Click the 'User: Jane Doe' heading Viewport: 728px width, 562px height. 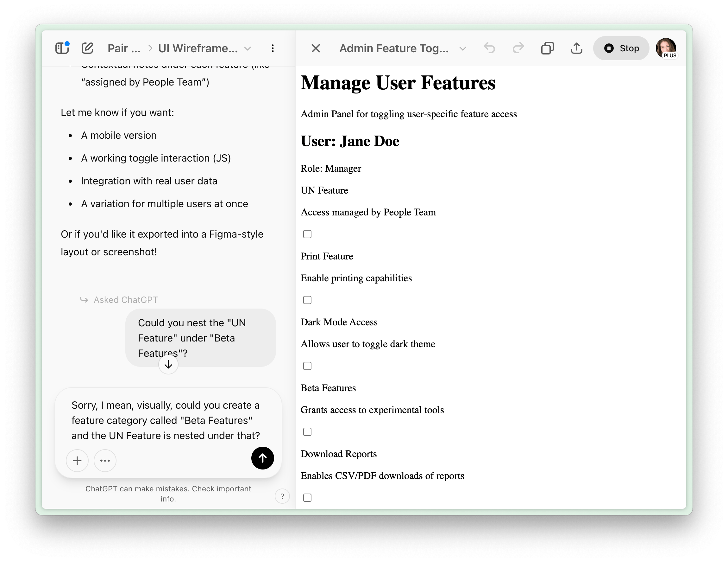[x=350, y=141]
